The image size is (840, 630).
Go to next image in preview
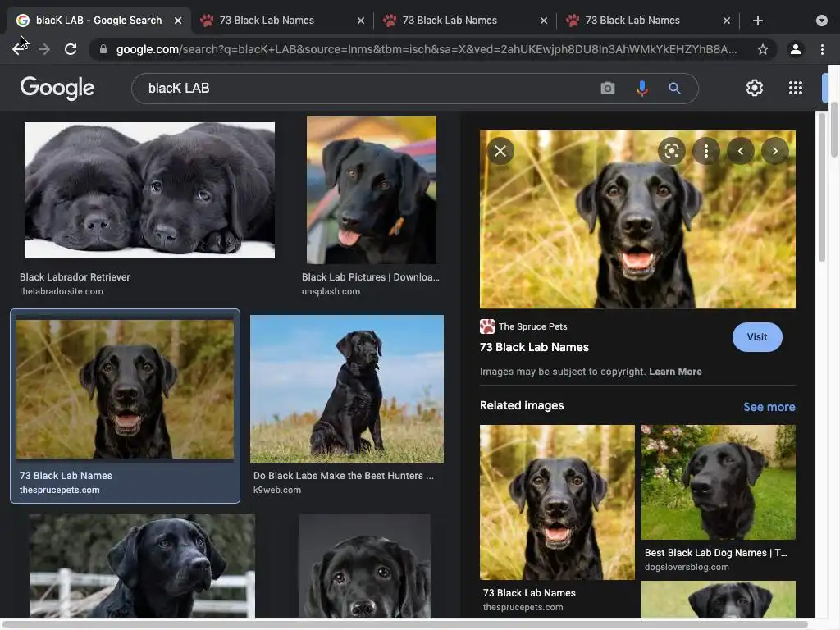774,151
